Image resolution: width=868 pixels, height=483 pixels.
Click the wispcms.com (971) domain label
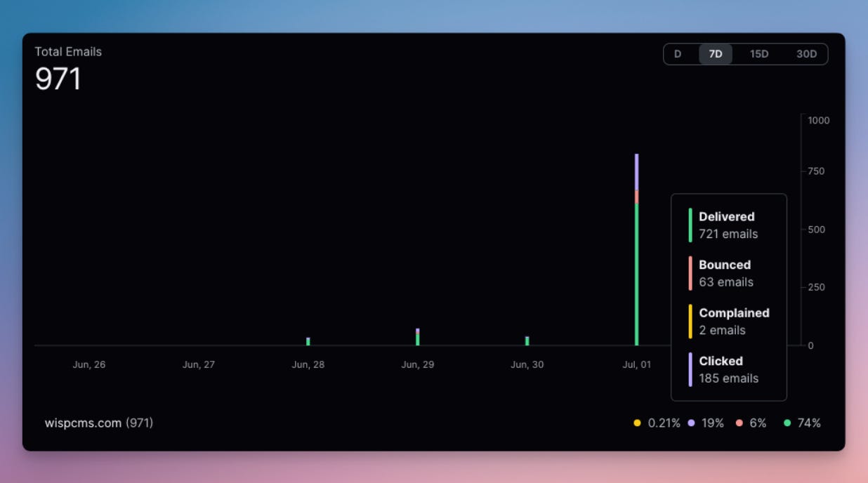pos(99,423)
